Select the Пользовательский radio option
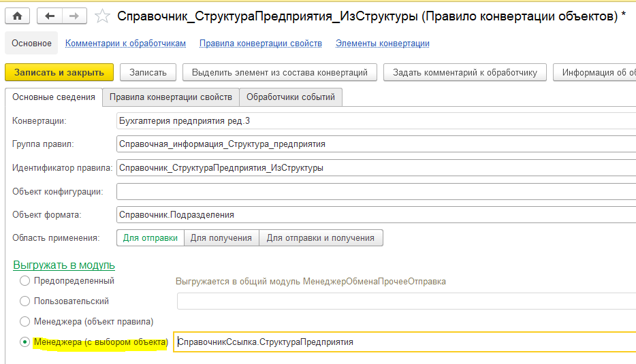This screenshot has width=636, height=364. (25, 301)
